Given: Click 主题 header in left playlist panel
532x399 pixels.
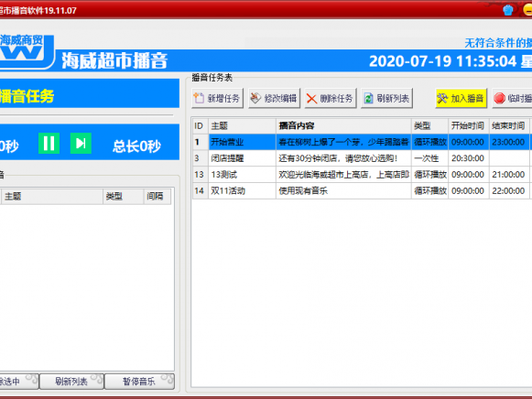Looking at the screenshot, I should (52, 196).
